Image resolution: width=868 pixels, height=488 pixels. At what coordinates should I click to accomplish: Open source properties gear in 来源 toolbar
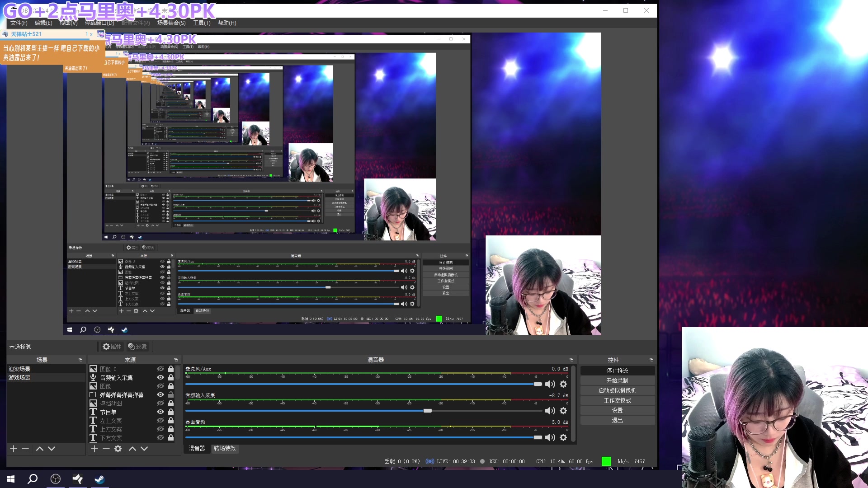[118, 449]
